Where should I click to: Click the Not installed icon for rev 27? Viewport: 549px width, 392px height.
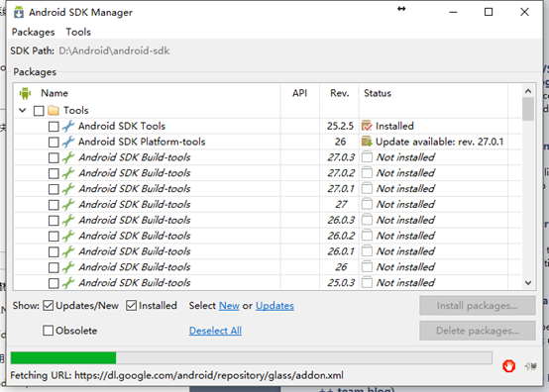[x=367, y=204]
